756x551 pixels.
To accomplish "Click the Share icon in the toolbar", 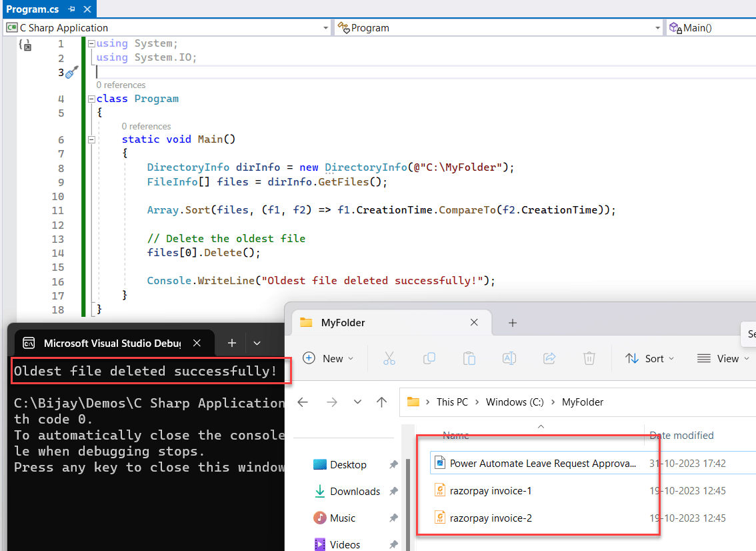I will click(549, 358).
